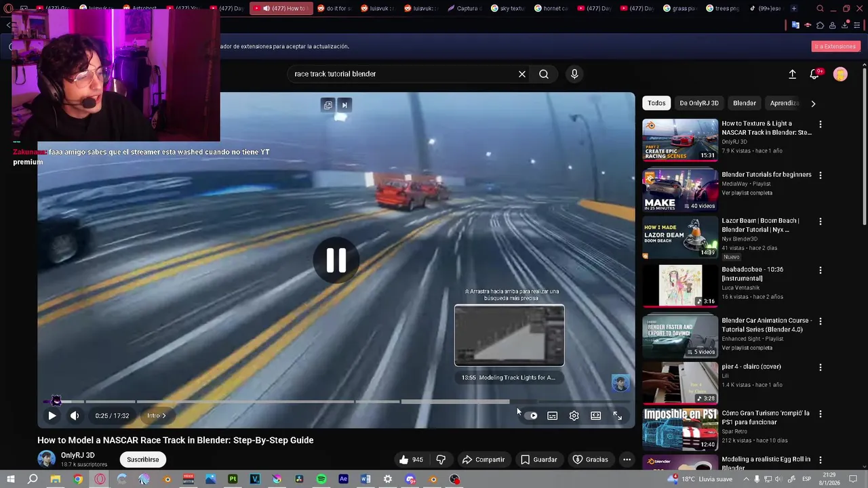Open a new browser tab

[x=794, y=8]
